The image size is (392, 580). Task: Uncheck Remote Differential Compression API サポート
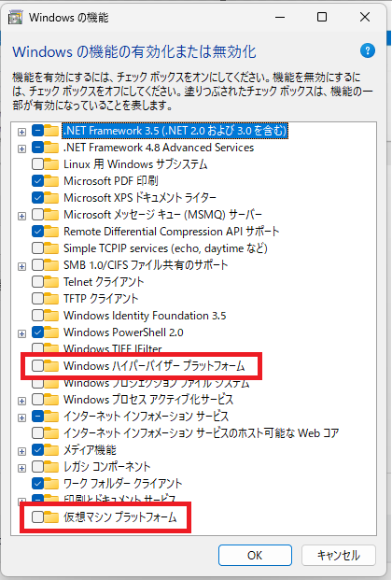tap(37, 232)
